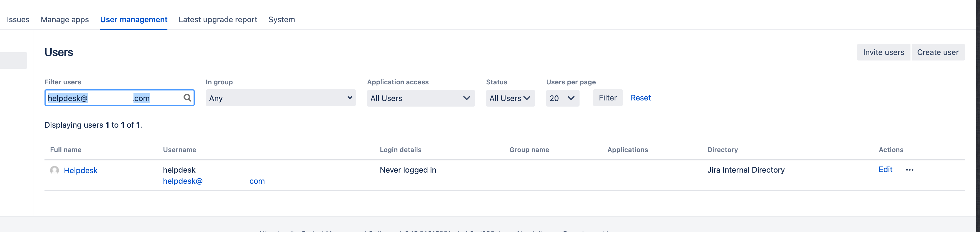The width and height of the screenshot is (980, 232).
Task: Click the Invite users button
Action: 884,52
